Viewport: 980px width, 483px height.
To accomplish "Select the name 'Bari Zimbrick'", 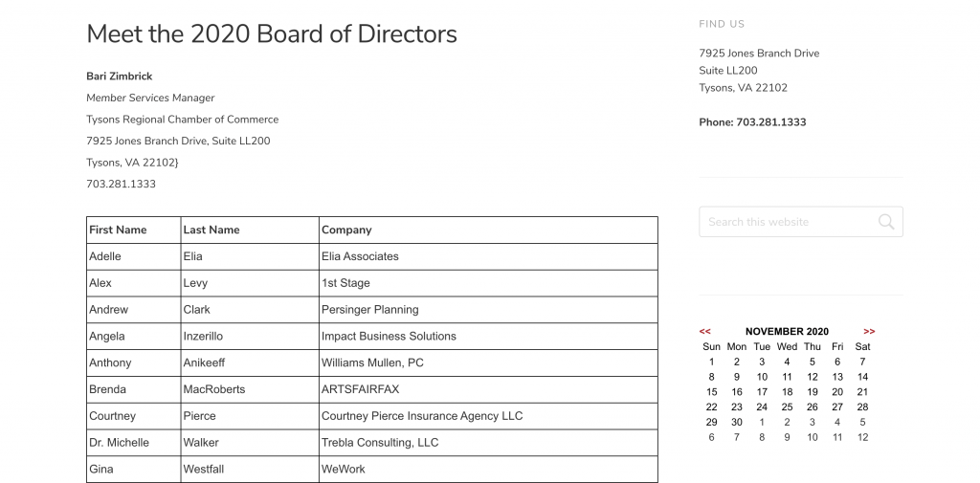I will [x=120, y=77].
